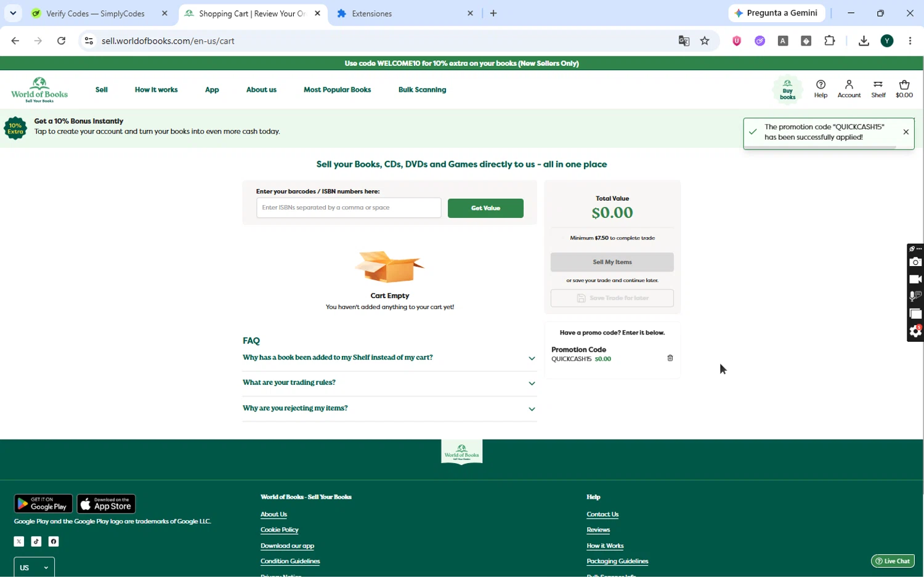Click the 10% Extra bonus badge
This screenshot has width=924, height=577.
coord(15,128)
